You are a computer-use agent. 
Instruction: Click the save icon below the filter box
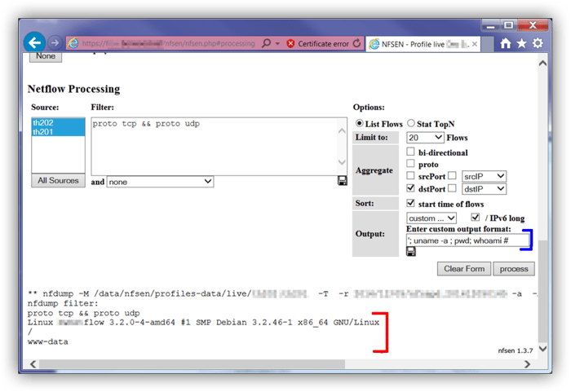click(x=342, y=181)
